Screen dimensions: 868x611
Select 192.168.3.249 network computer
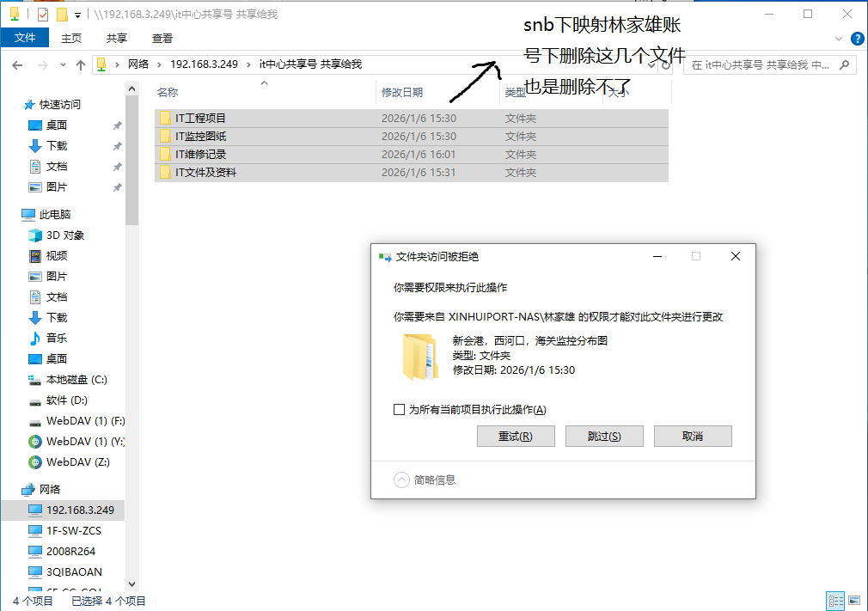80,510
